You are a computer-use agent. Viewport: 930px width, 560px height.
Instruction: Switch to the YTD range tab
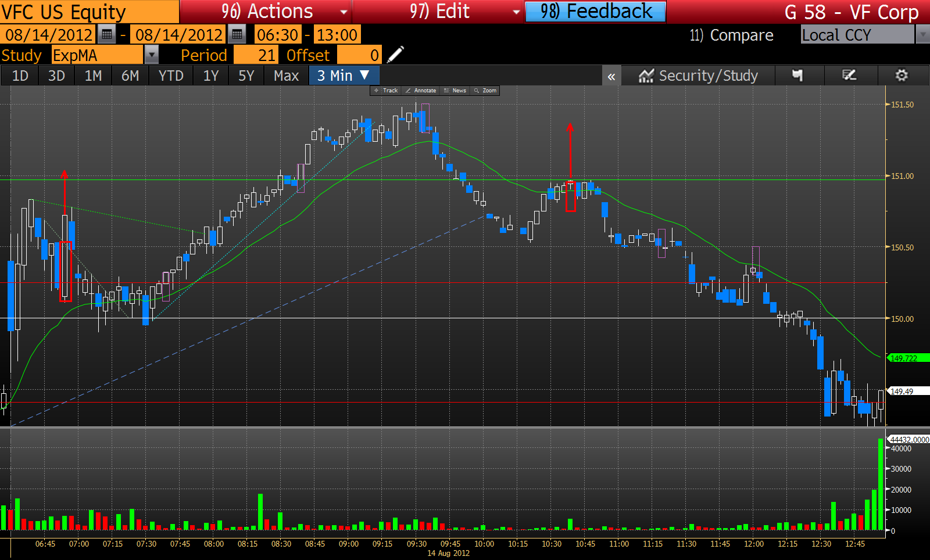tap(171, 76)
